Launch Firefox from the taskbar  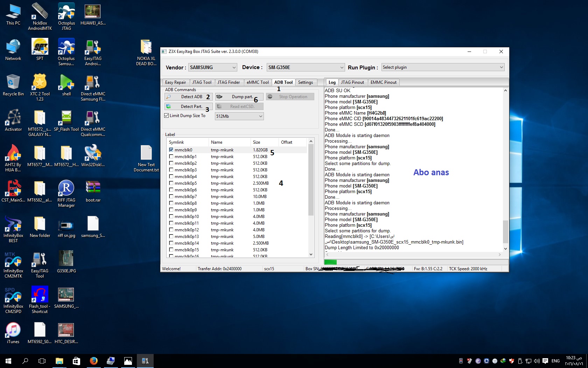click(x=93, y=361)
